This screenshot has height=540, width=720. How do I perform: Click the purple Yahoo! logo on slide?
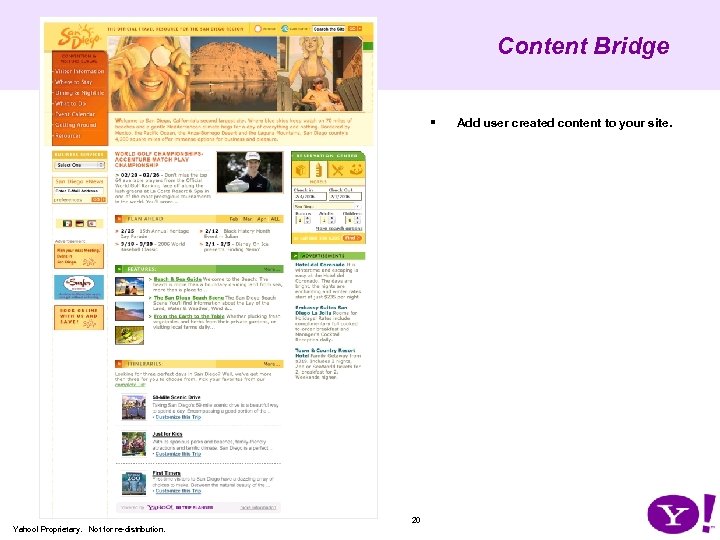click(681, 513)
